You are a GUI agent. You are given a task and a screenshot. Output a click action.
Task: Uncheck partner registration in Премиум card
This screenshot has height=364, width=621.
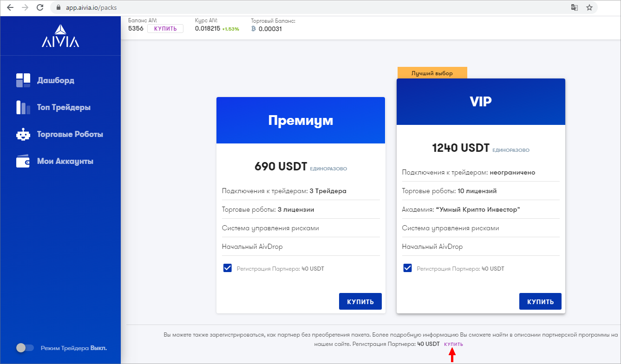click(228, 268)
